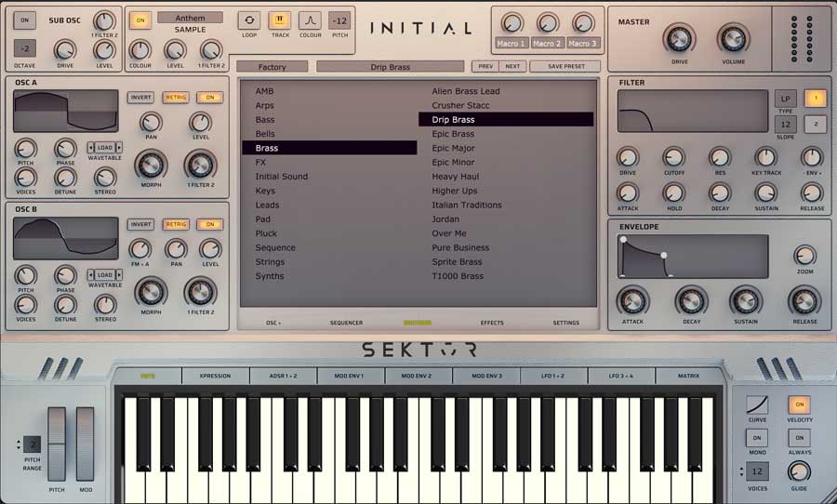Switch to the Sequencer tab
Screen dimensions: 837x504
(x=346, y=323)
